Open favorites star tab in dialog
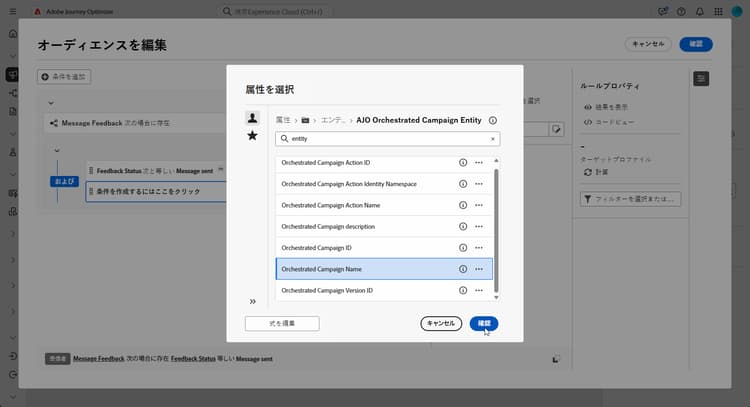This screenshot has width=750, height=407. [253, 136]
